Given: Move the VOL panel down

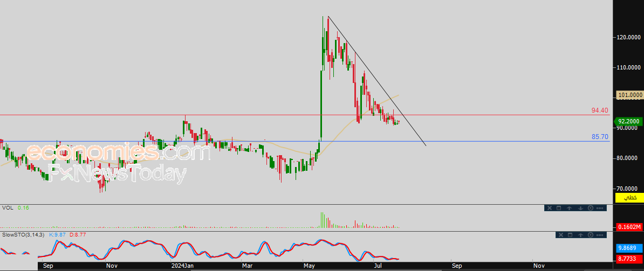Looking at the screenshot, I should (x=580, y=208).
